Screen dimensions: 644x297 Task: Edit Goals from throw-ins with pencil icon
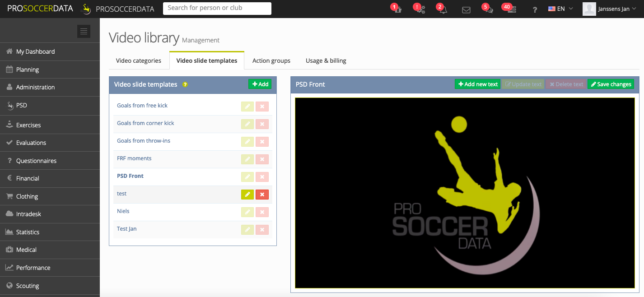tap(247, 142)
